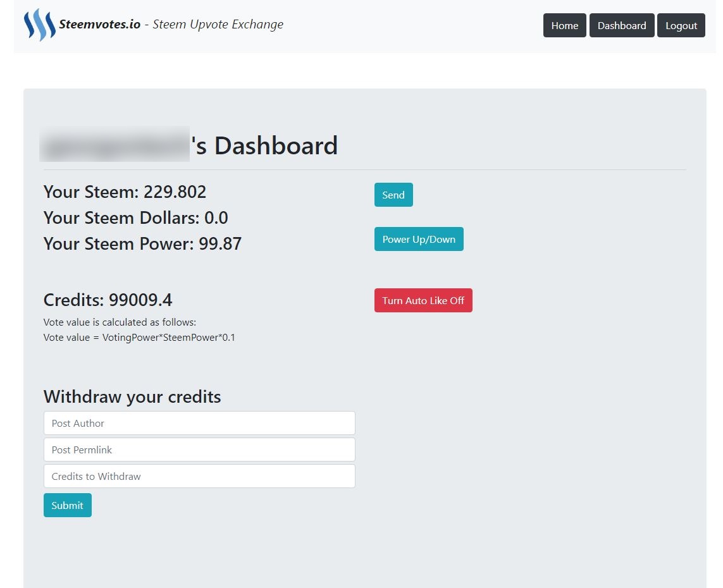Select the 'Your Steem Dollars: 0.0' text
Screen dimensions: 723x588
coord(136,217)
